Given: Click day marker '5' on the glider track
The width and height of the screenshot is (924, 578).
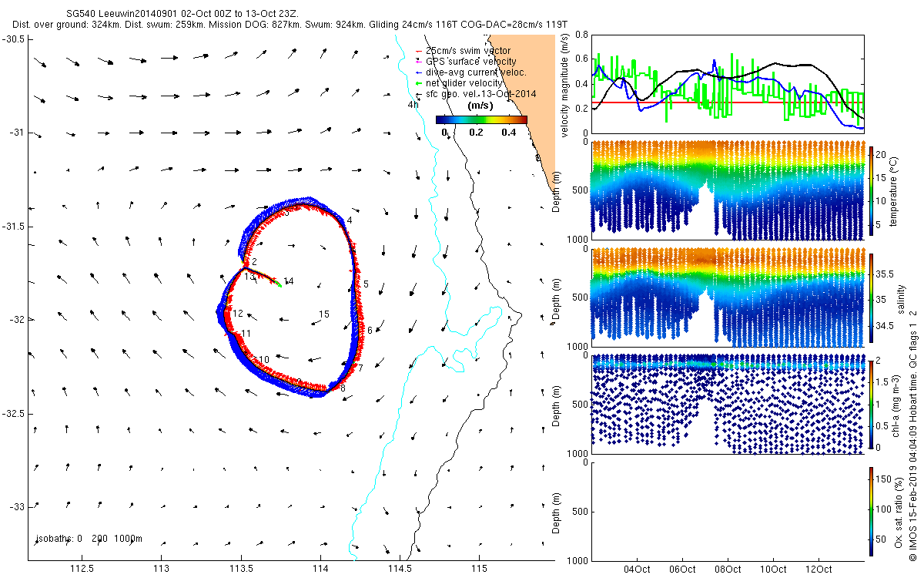Looking at the screenshot, I should pyautogui.click(x=366, y=284).
